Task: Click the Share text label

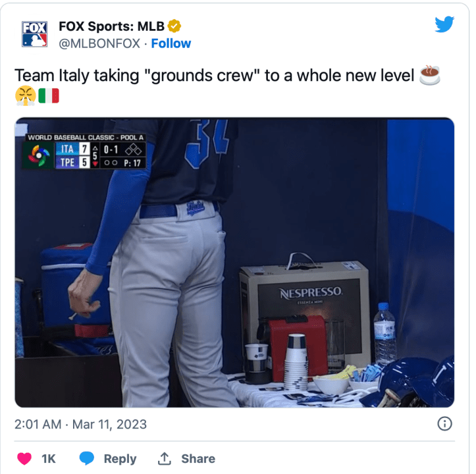Action: pos(198,458)
